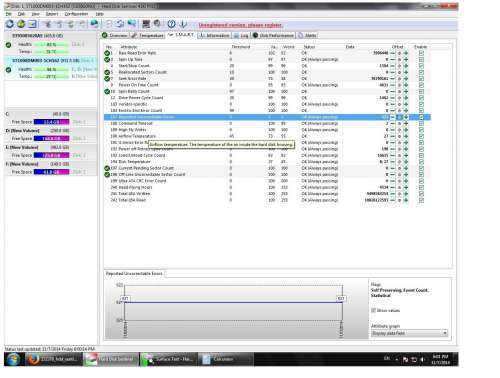Switch to the Information tab
This screenshot has height=378, width=500.
click(214, 35)
